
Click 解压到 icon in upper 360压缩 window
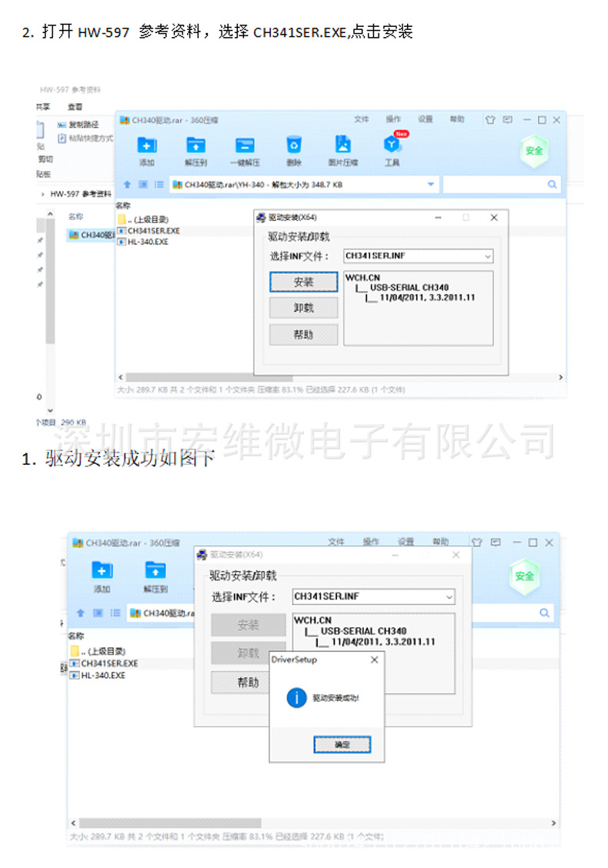196,145
